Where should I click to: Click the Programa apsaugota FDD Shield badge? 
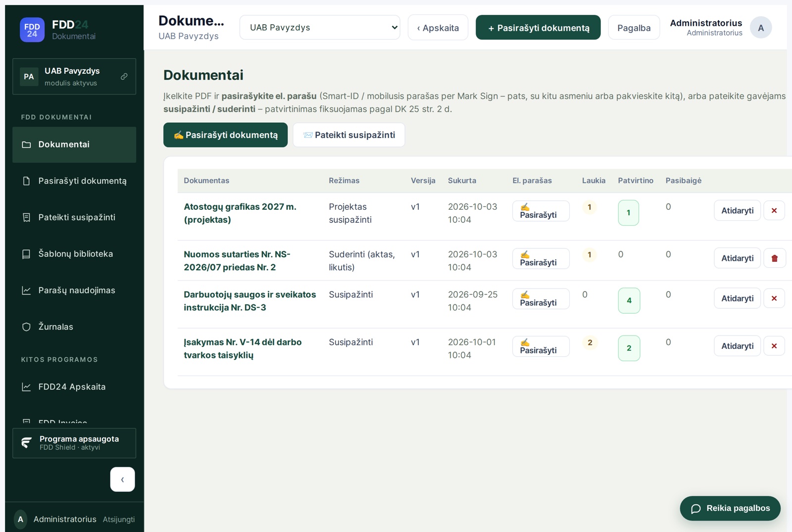(74, 443)
